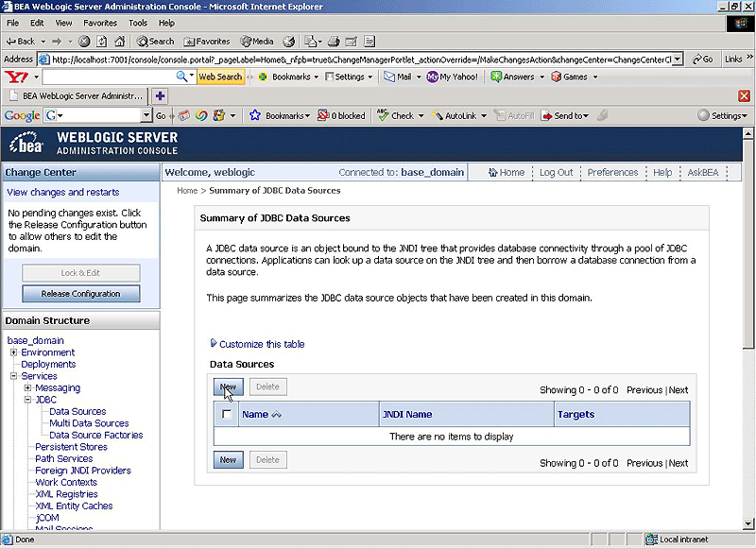
Task: Select Data Sources in Domain Structure tree
Action: (77, 412)
